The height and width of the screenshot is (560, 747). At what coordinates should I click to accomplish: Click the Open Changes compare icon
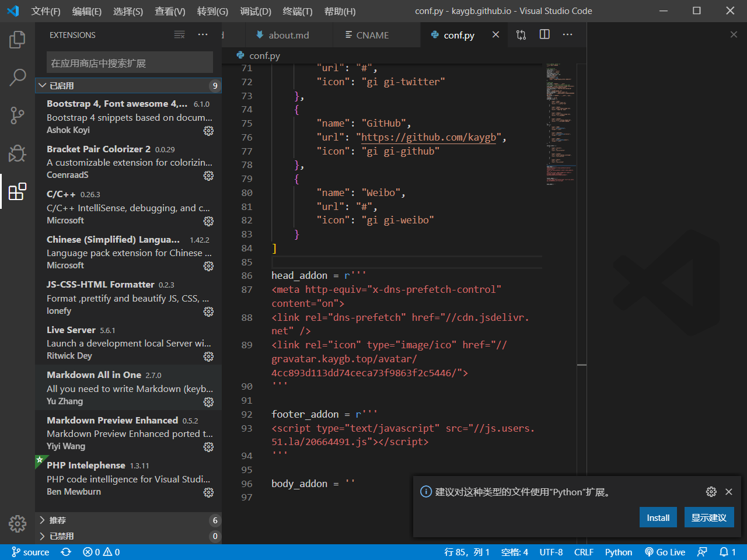click(521, 35)
